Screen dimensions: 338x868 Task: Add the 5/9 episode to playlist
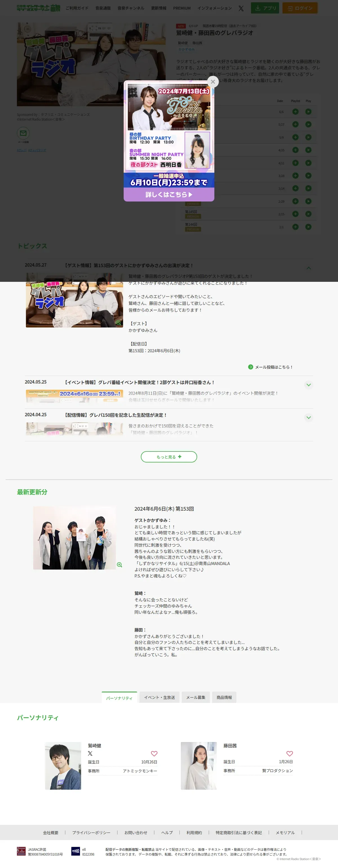pyautogui.click(x=295, y=137)
